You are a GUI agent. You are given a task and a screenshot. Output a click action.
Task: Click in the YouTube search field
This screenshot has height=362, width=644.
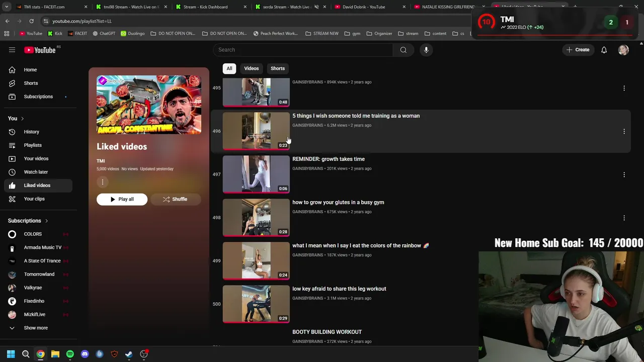pos(303,50)
